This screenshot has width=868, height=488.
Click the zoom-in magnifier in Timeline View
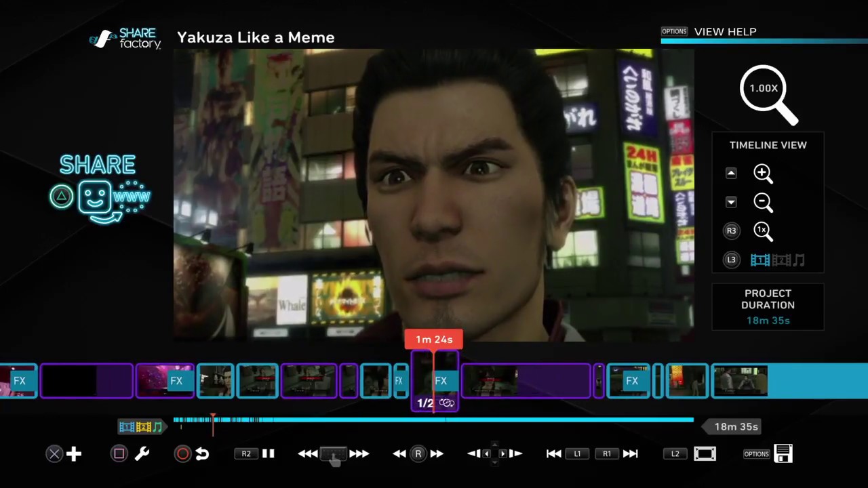click(x=763, y=174)
